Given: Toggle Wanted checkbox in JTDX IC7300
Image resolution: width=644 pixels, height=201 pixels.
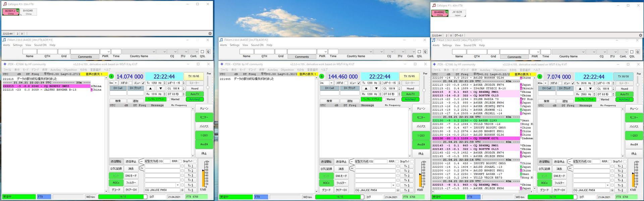Looking at the screenshot, I should pos(598,99).
